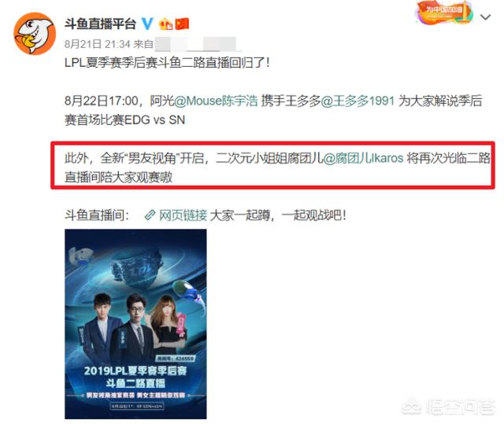
Task: Open the @腐团儿Ikaros mention
Action: (x=363, y=158)
